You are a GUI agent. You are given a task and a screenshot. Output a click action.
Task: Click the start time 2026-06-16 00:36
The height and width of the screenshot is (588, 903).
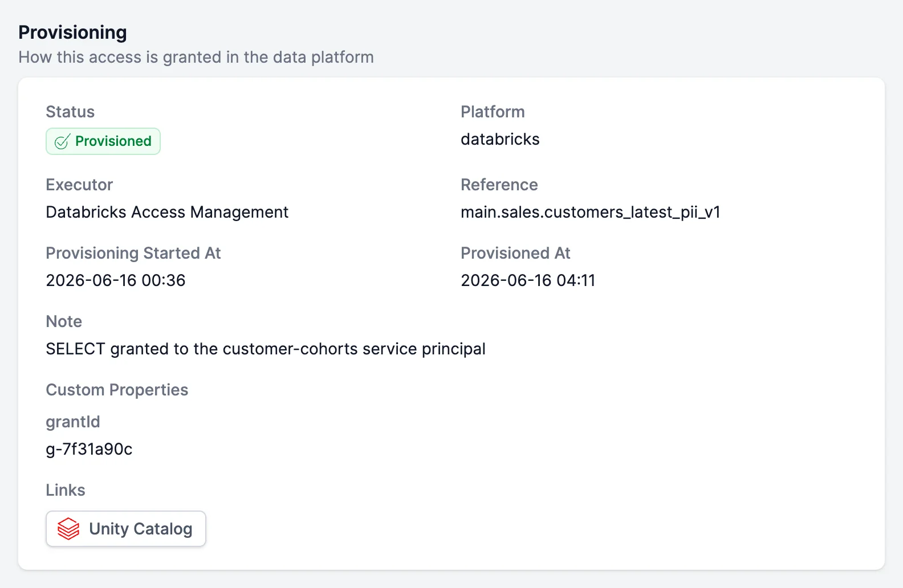(116, 280)
